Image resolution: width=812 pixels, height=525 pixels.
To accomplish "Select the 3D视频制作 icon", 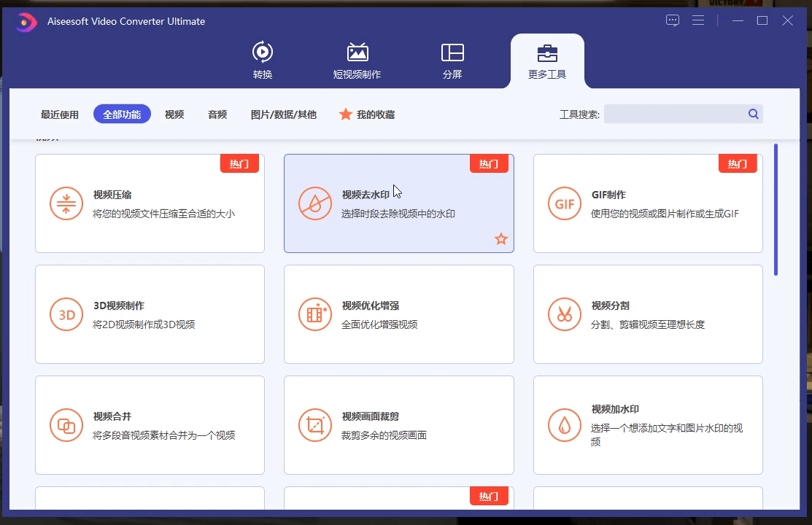I will click(66, 314).
